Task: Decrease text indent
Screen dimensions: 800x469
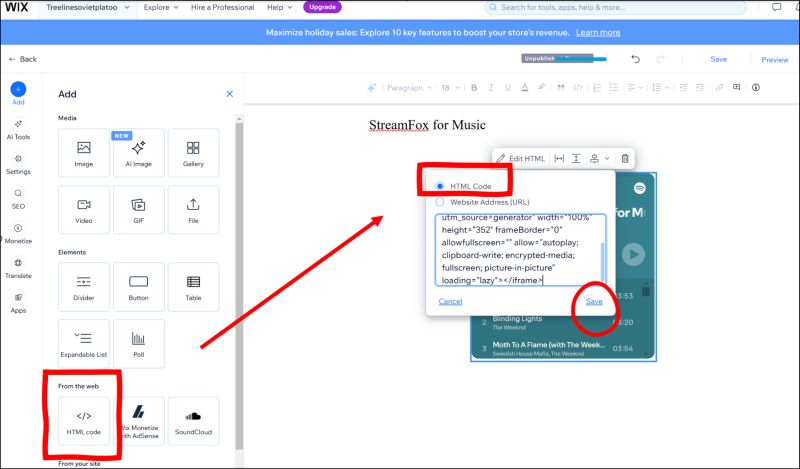Action: pos(684,88)
